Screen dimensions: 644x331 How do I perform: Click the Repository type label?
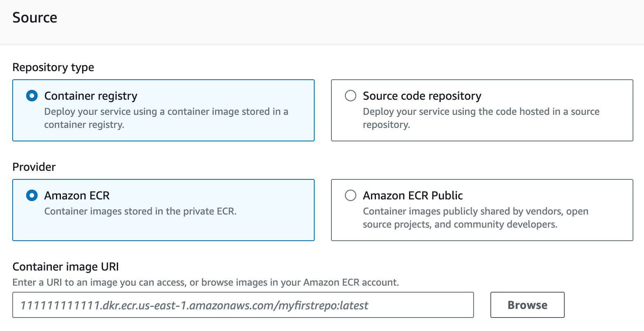[53, 67]
